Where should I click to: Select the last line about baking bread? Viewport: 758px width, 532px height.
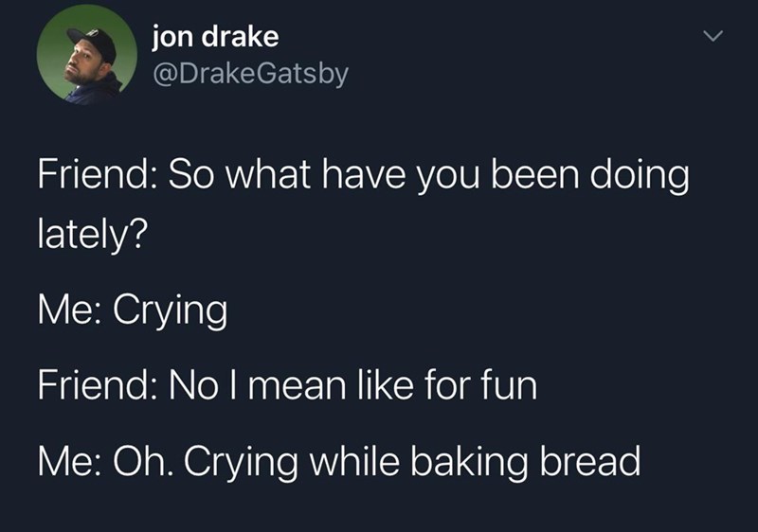pos(339,461)
